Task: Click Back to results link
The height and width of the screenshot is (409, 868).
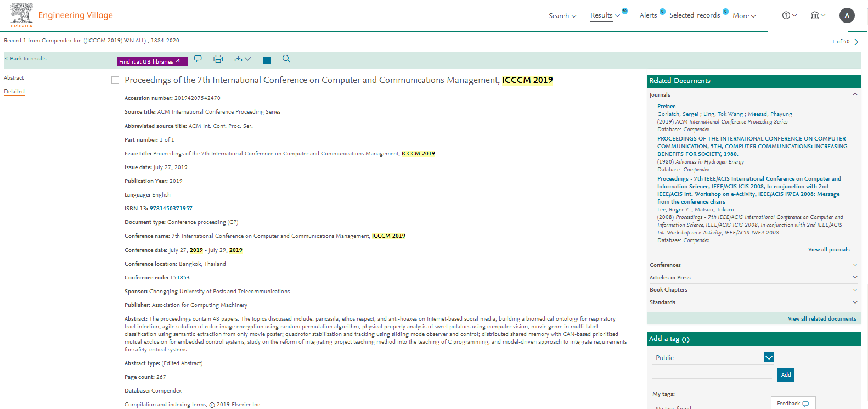Action: point(26,59)
